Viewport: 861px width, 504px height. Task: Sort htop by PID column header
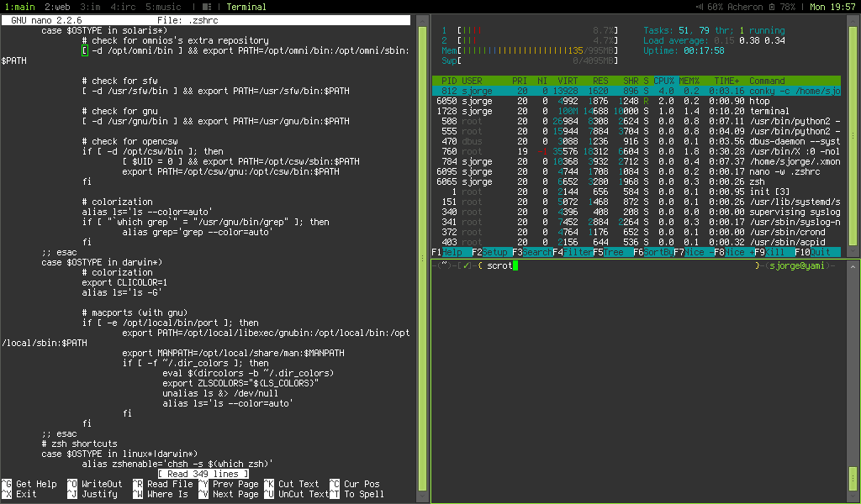449,81
